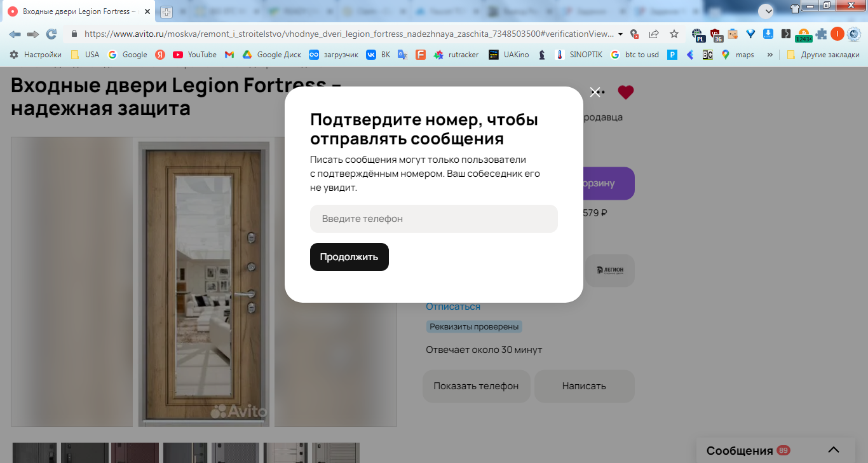This screenshot has height=463, width=868.
Task: Open the YouTube bookmark
Action: click(194, 55)
